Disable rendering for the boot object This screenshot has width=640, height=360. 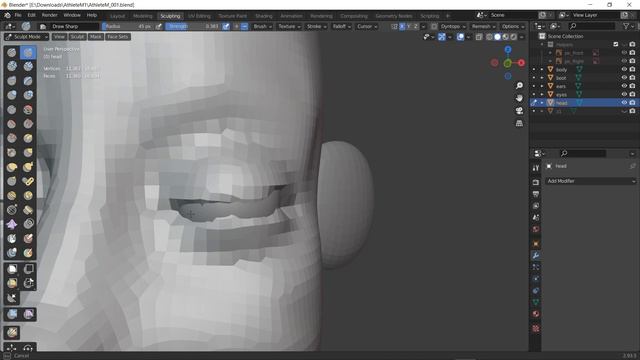click(632, 78)
